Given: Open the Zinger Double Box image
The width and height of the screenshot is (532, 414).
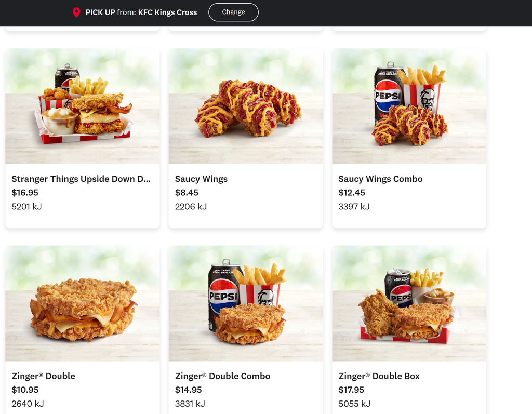Looking at the screenshot, I should (x=409, y=303).
